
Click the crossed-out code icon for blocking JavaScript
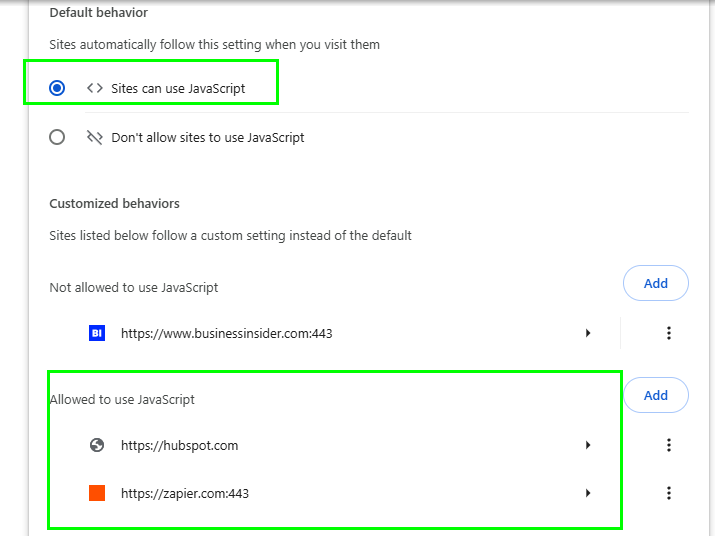click(x=95, y=137)
